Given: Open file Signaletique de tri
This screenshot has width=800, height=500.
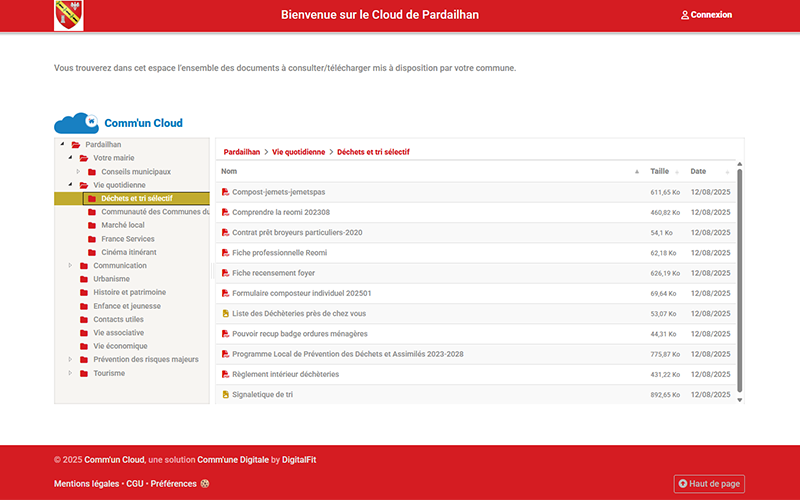Looking at the screenshot, I should click(262, 394).
